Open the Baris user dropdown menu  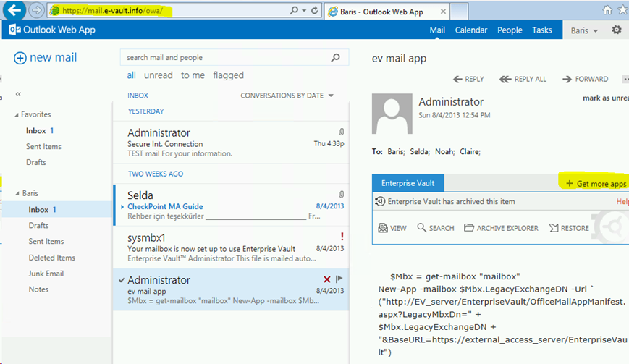584,30
